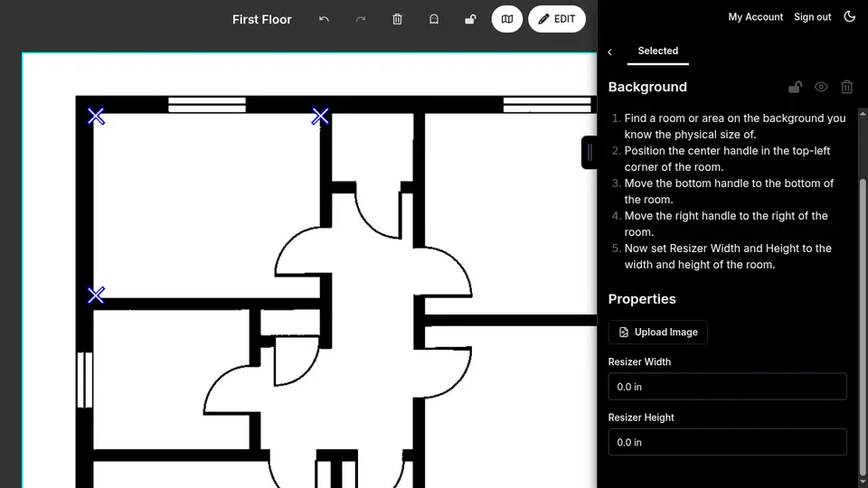Viewport: 868px width, 488px height.
Task: Focus the Resizer Height input field
Action: click(727, 442)
